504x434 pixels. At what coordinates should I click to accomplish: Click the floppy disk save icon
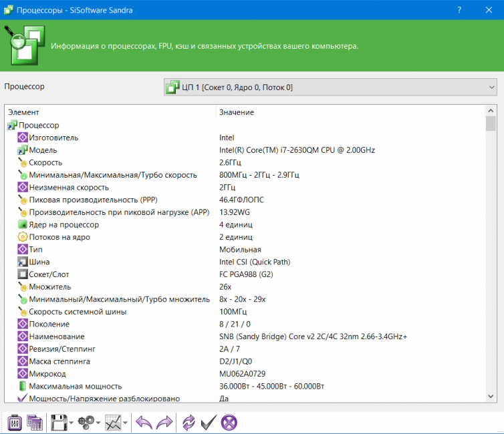[x=59, y=423]
